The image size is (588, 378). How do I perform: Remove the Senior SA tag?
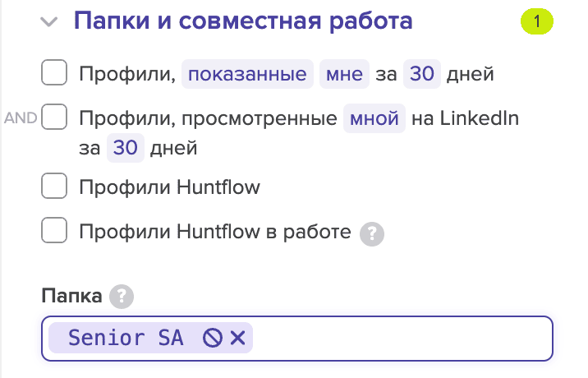[237, 338]
